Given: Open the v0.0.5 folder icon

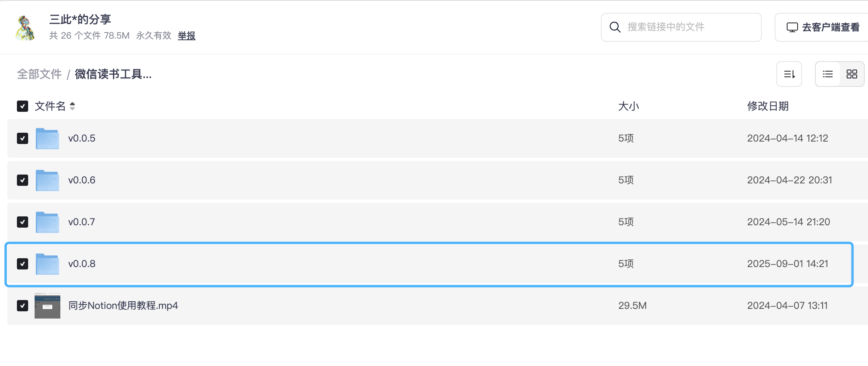Looking at the screenshot, I should coord(47,138).
